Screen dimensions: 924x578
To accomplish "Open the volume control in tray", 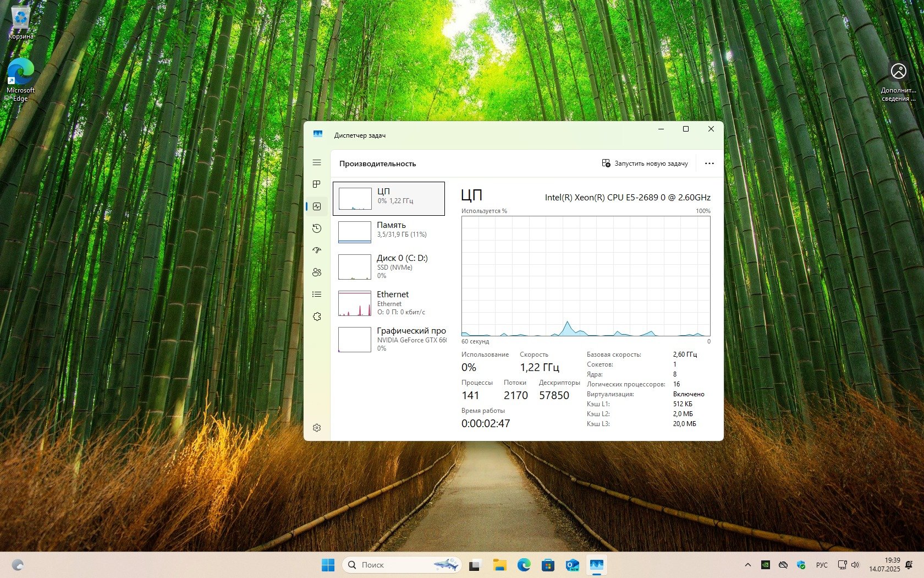I will [x=855, y=565].
